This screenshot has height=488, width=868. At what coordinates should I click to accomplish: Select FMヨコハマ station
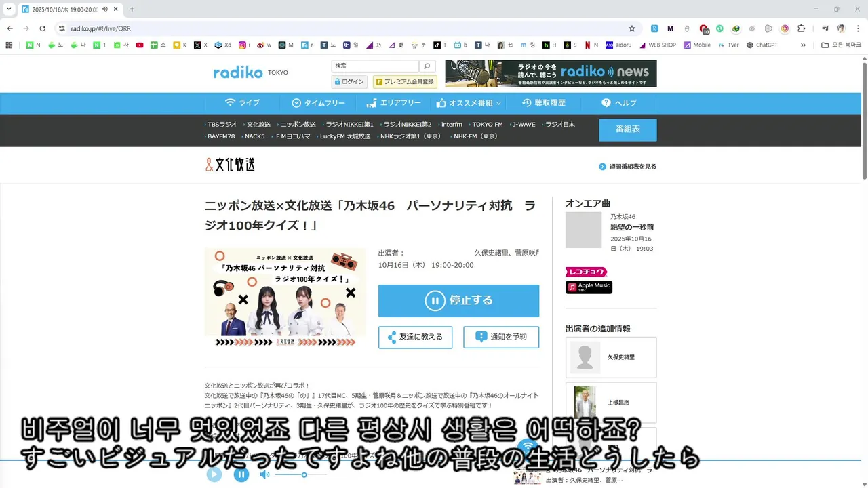tap(292, 136)
